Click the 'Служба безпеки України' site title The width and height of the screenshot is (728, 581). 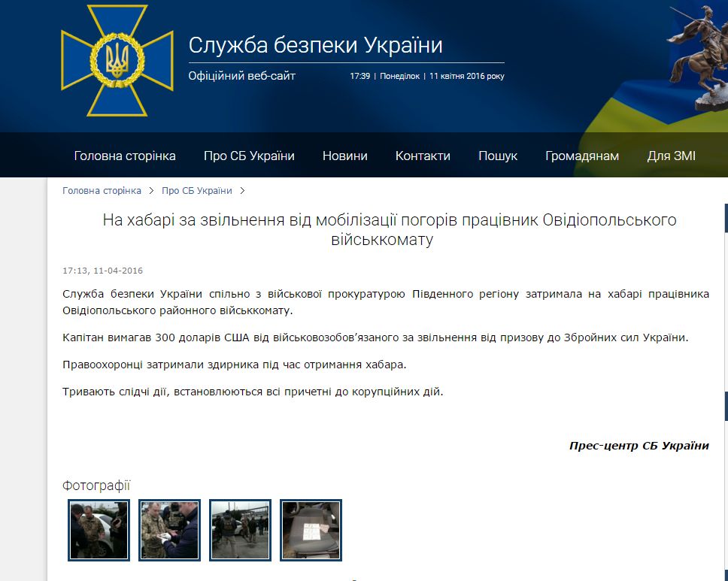pyautogui.click(x=315, y=46)
